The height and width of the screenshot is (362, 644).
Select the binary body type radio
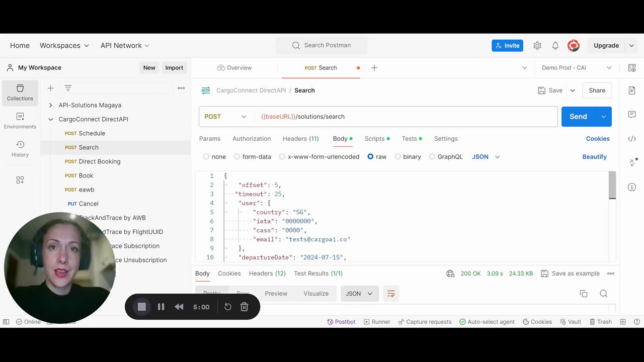[x=397, y=157]
